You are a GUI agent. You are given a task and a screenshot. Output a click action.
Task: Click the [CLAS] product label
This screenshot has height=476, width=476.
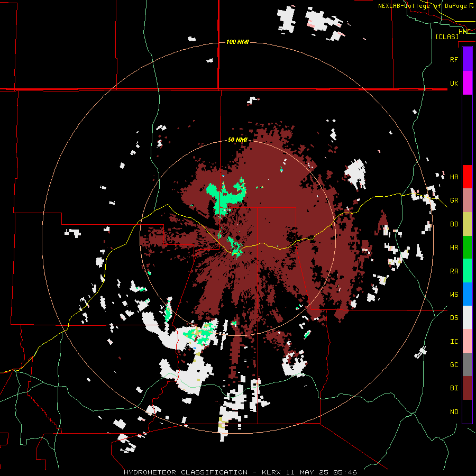(447, 37)
